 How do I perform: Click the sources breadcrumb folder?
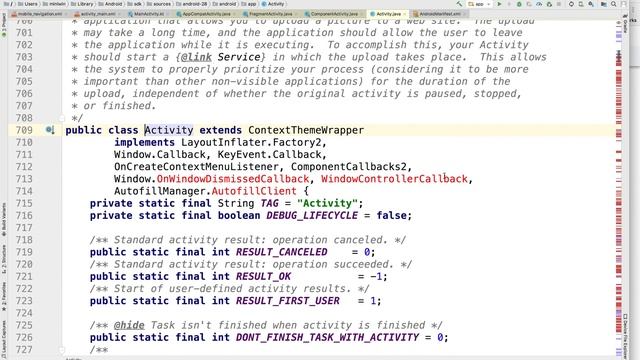(159, 4)
